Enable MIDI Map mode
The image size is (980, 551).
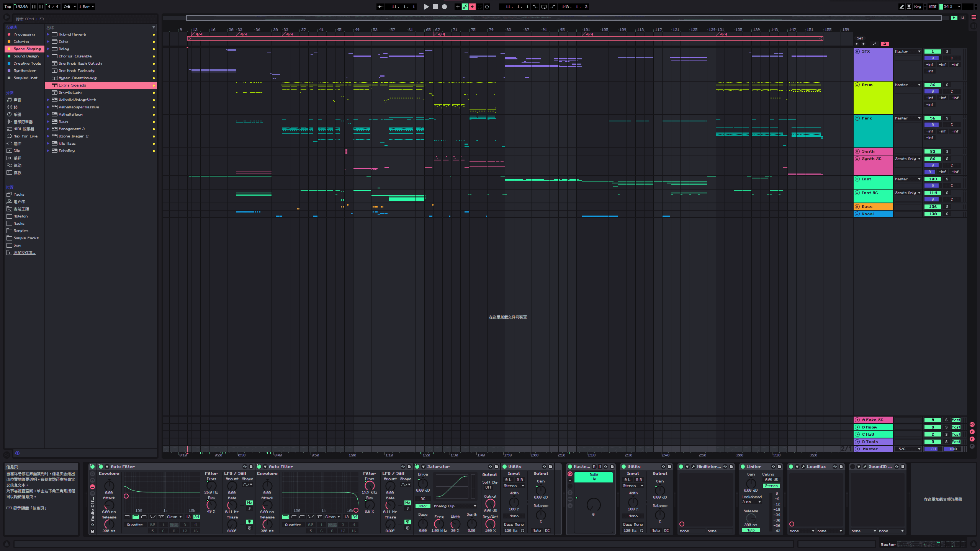pos(933,7)
